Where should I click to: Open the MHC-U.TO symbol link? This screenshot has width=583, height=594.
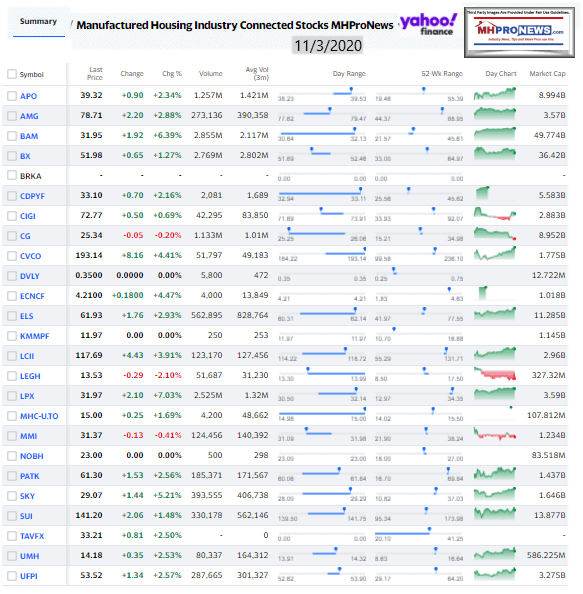coord(39,416)
